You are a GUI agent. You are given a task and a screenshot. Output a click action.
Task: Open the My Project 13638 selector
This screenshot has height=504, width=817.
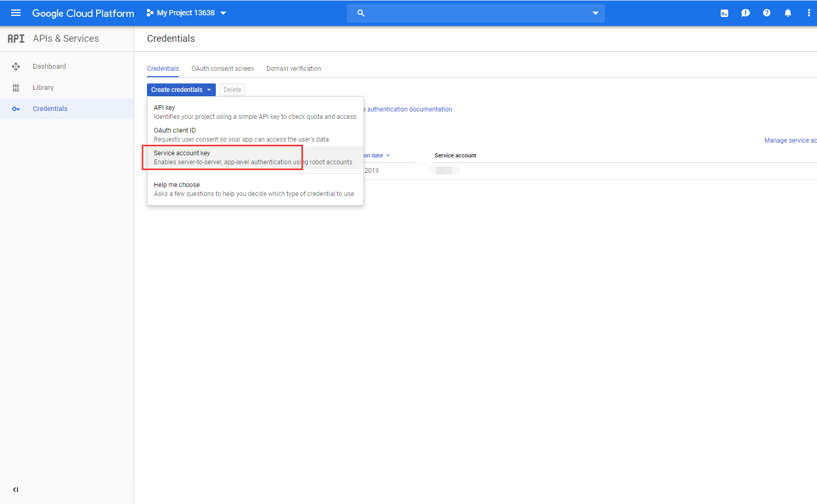pos(186,13)
